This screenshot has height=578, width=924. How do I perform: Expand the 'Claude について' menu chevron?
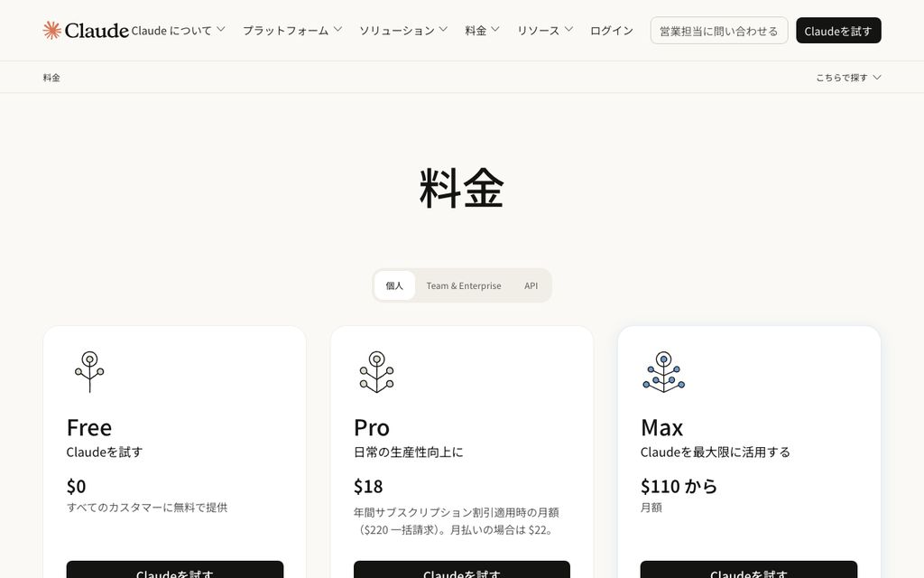pyautogui.click(x=221, y=29)
